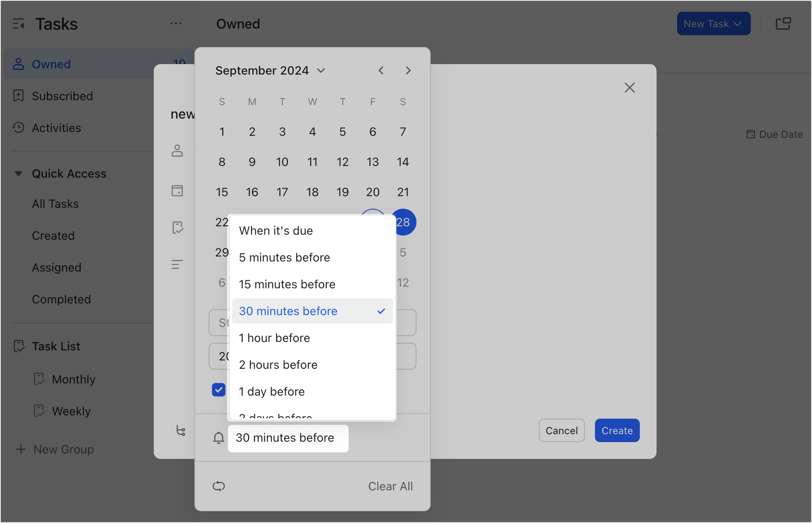Collapse the Quick Access section
812x523 pixels.
(x=18, y=173)
